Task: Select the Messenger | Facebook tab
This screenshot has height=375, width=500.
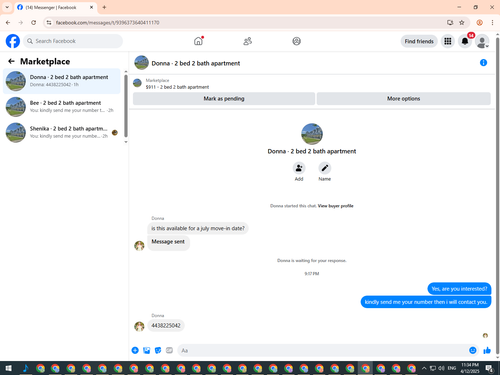Action: [56, 7]
